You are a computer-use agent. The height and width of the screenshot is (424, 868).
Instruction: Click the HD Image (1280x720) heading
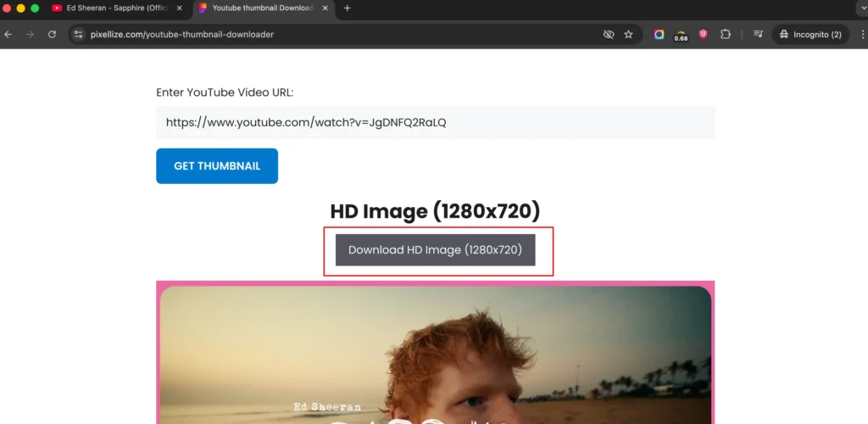point(435,211)
